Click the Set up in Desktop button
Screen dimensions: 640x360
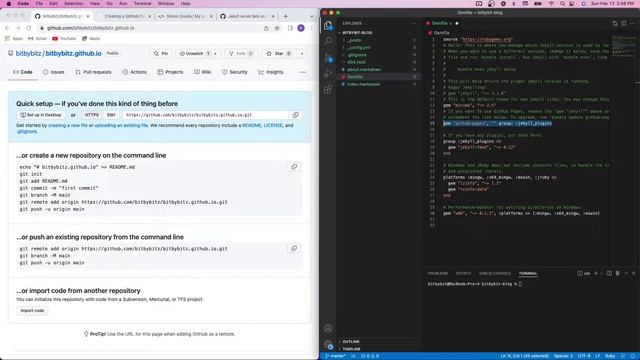pos(41,115)
